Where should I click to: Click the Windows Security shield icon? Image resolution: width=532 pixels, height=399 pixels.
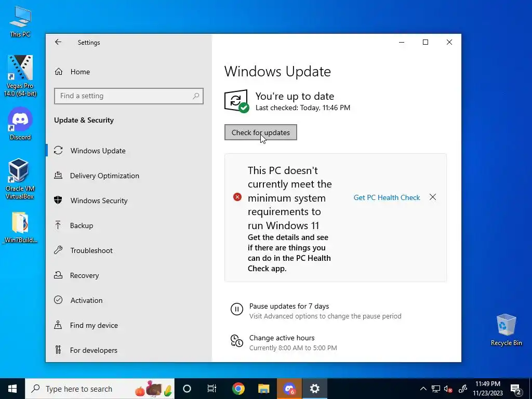pos(58,200)
